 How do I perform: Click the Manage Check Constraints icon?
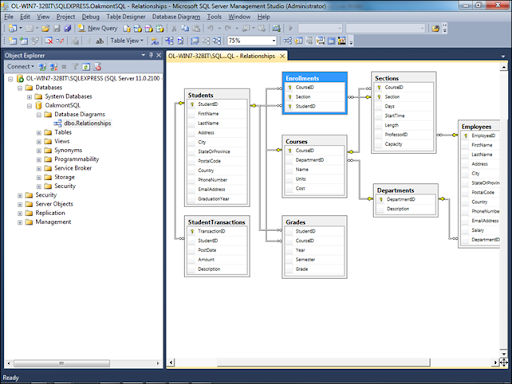click(x=331, y=41)
